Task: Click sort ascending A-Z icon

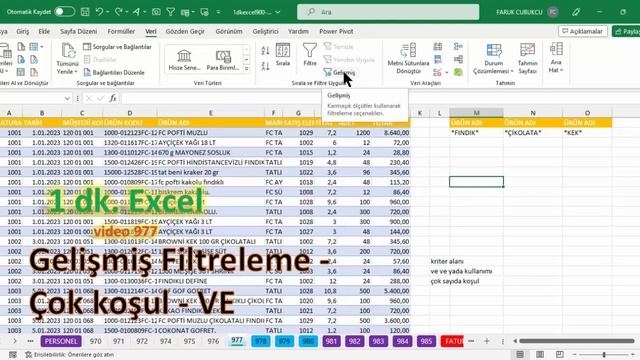Action: (265, 51)
